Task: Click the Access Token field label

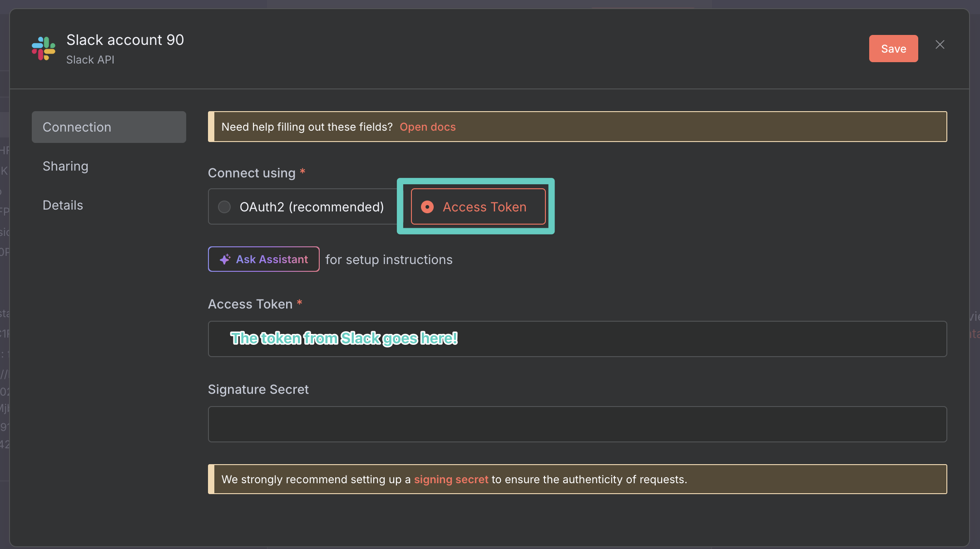Action: [250, 304]
